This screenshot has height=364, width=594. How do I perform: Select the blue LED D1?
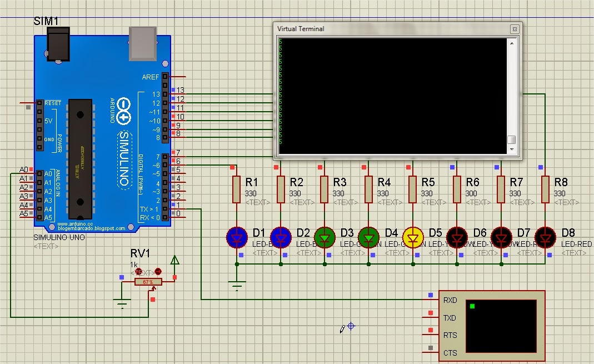coord(237,237)
